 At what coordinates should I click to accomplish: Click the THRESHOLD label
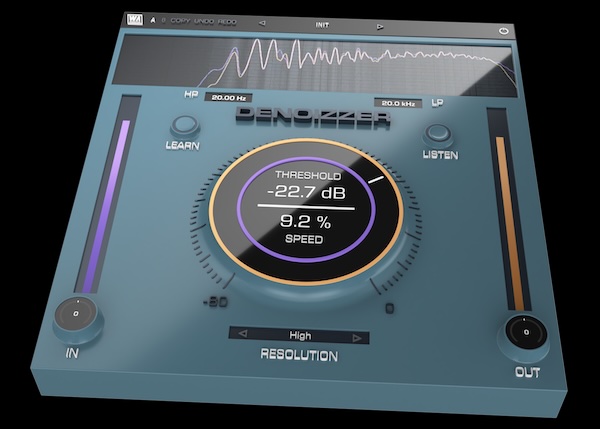pos(308,175)
